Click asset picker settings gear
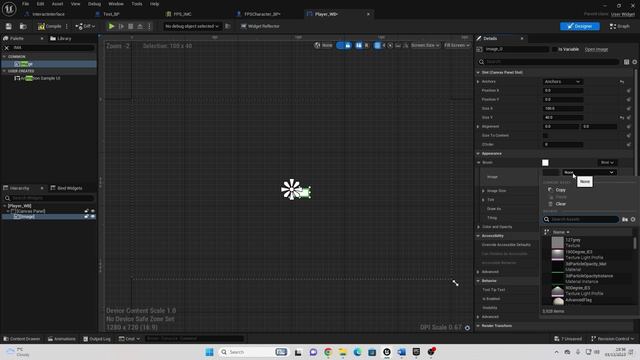The height and width of the screenshot is (360, 640). click(633, 220)
